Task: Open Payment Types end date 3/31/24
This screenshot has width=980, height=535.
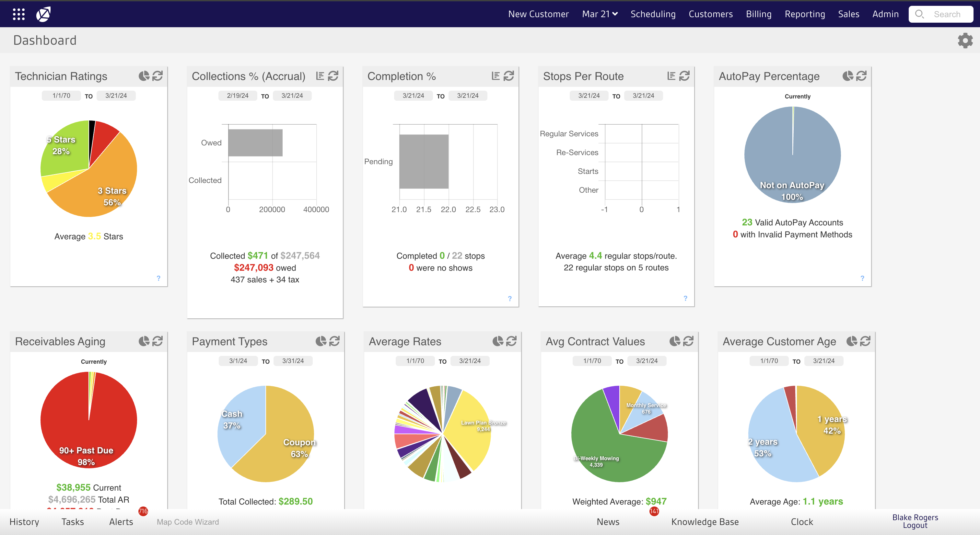Action: (x=293, y=360)
